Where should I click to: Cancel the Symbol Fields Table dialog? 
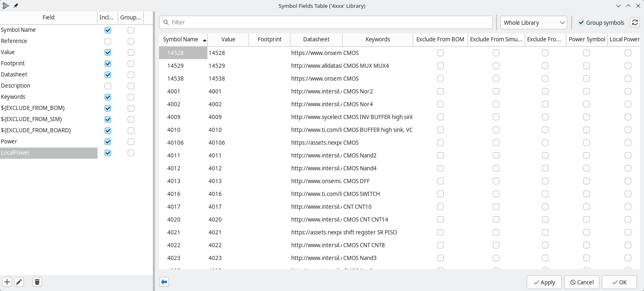click(x=582, y=282)
